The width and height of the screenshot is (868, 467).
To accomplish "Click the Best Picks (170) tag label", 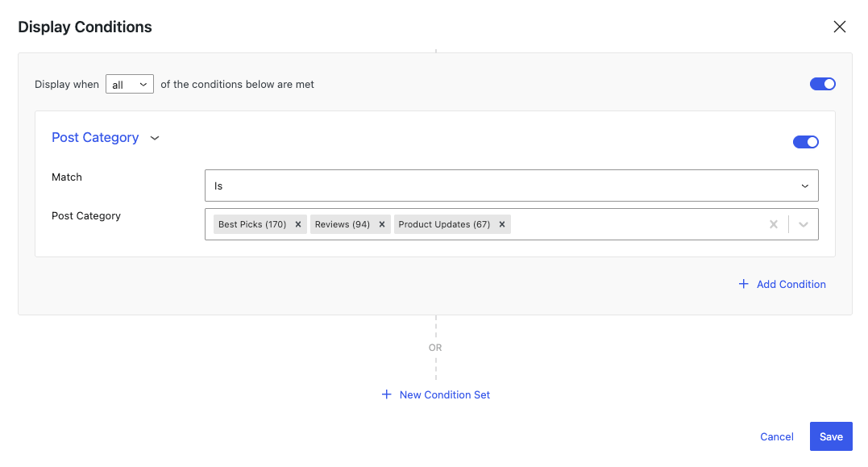I will coord(252,224).
